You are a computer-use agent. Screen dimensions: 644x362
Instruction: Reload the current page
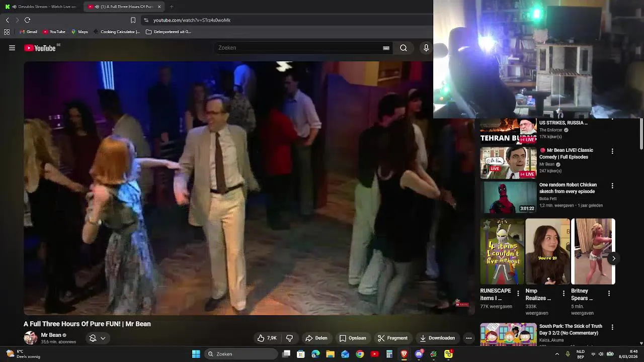point(27,20)
